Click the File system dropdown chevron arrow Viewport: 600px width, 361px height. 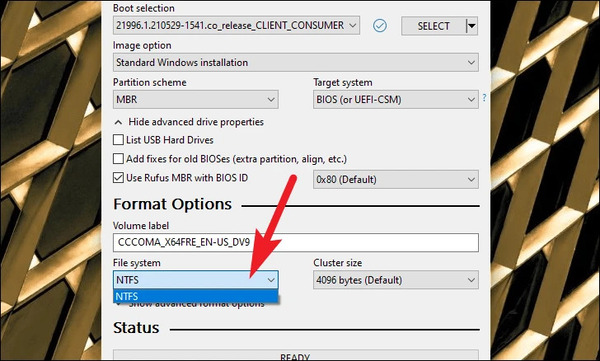[271, 280]
